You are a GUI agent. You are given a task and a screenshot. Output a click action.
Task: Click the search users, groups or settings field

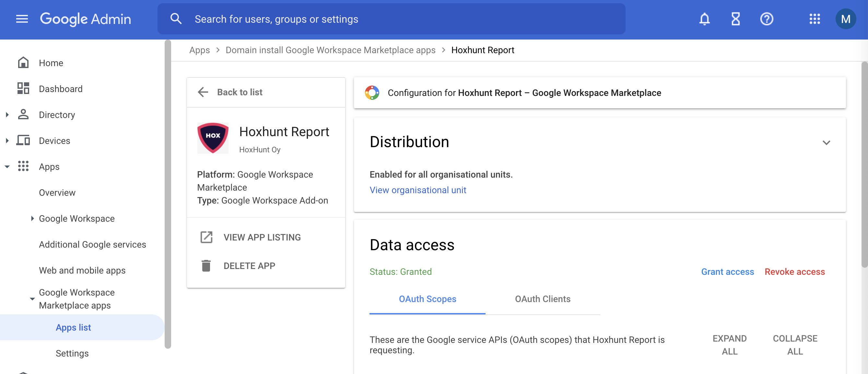pyautogui.click(x=391, y=19)
